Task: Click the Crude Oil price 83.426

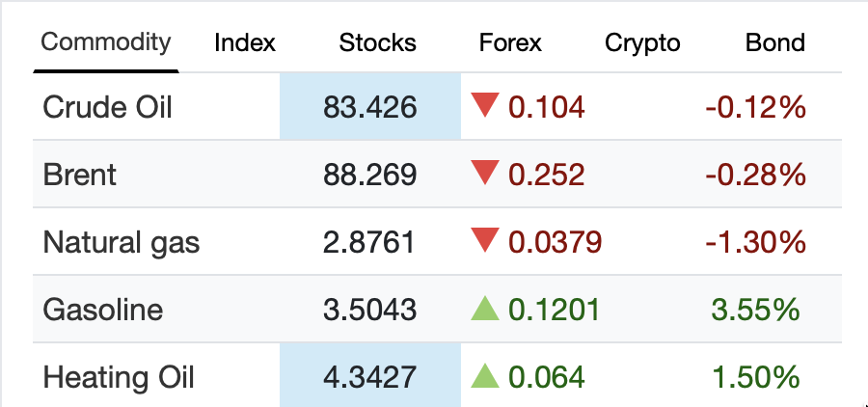Action: 369,107
